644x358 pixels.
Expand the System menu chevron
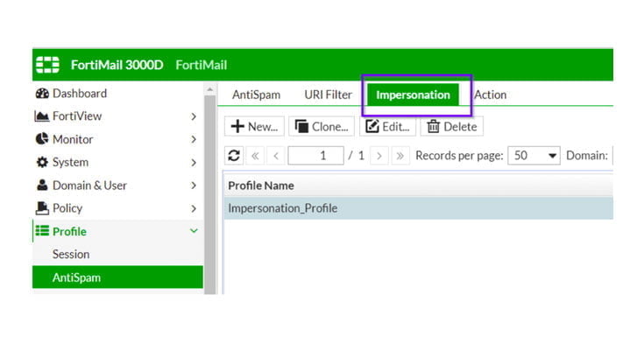coord(194,162)
